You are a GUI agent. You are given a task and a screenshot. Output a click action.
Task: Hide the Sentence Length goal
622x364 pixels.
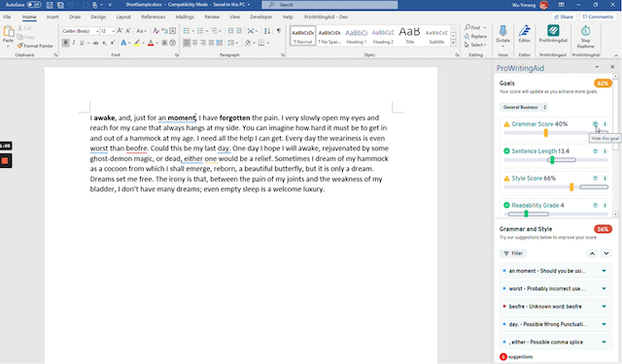click(595, 150)
